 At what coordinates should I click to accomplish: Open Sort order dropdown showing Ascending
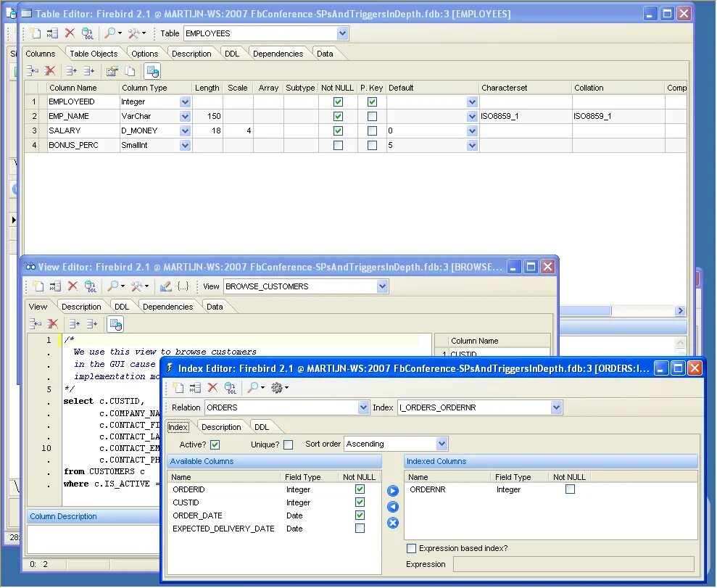(x=442, y=444)
